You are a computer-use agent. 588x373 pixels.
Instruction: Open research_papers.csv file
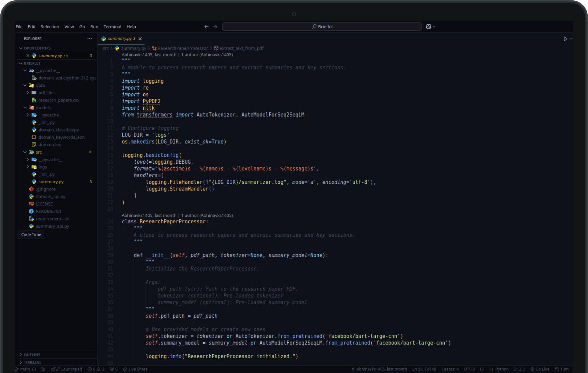click(x=57, y=100)
